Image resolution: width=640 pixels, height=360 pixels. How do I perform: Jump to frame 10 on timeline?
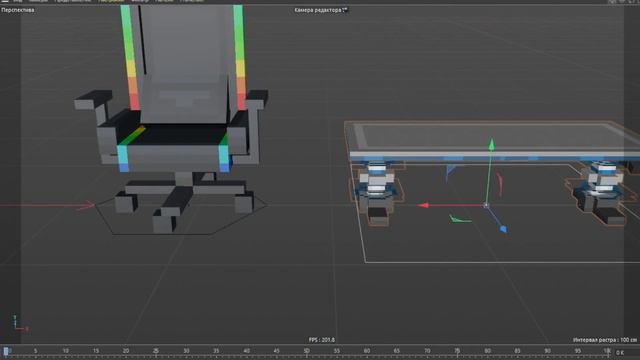pyautogui.click(x=66, y=351)
